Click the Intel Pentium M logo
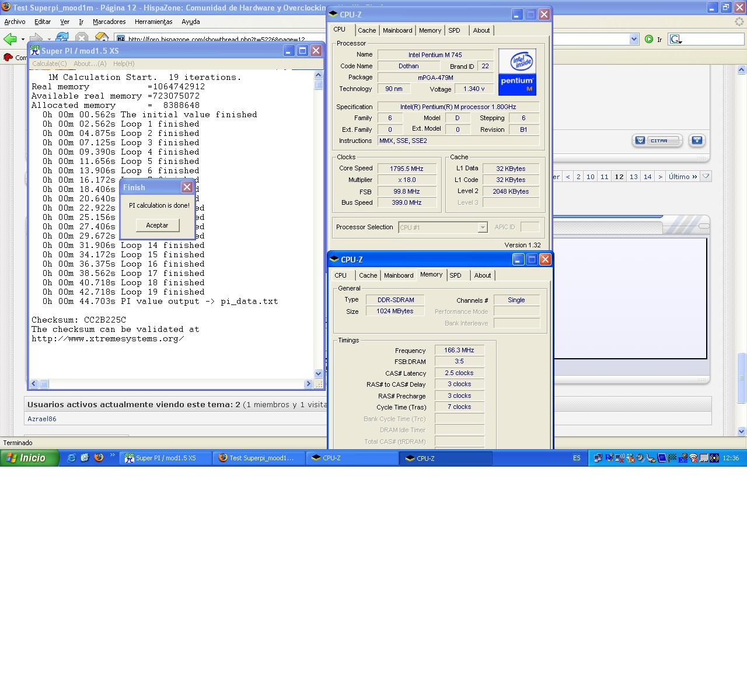 (x=517, y=72)
